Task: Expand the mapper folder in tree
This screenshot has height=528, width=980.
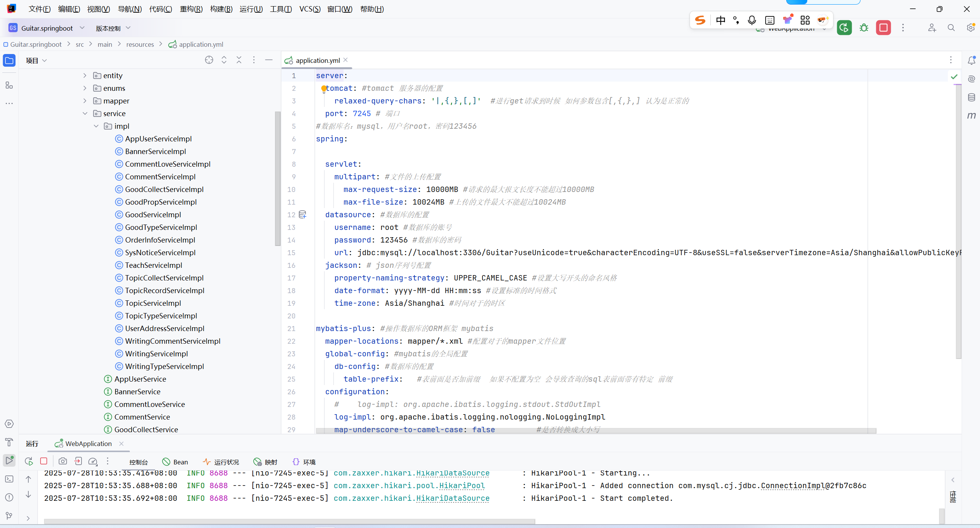Action: pyautogui.click(x=85, y=101)
